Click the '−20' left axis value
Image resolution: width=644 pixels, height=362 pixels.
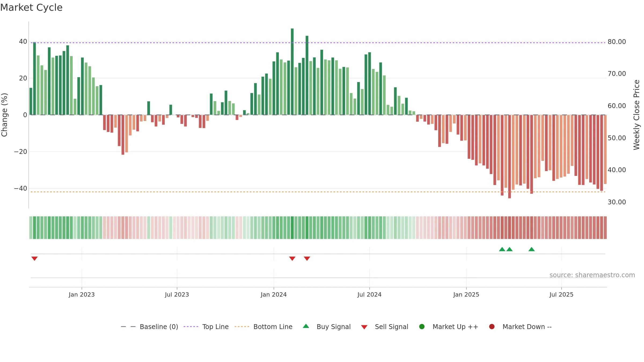(x=21, y=152)
